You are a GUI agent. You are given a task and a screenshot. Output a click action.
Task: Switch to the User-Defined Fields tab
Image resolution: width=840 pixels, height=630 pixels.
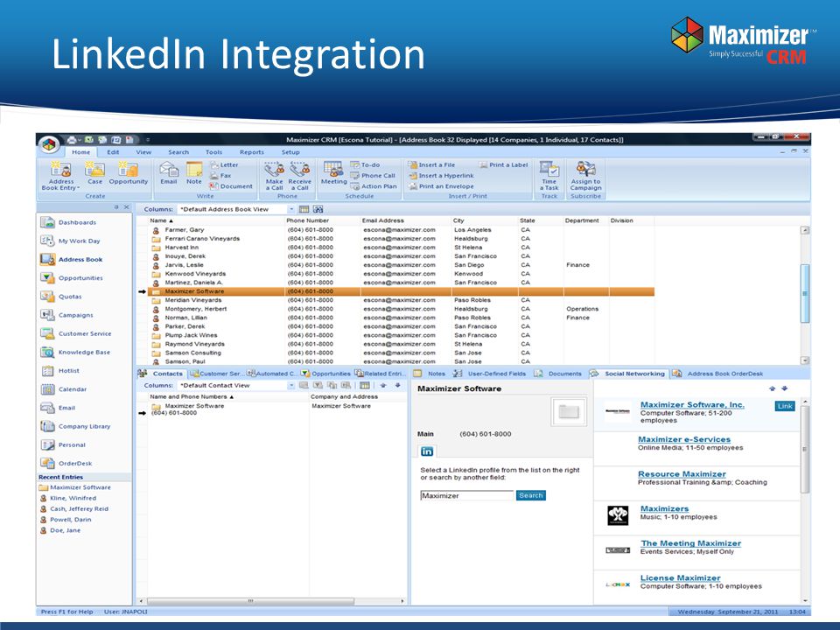(x=490, y=374)
